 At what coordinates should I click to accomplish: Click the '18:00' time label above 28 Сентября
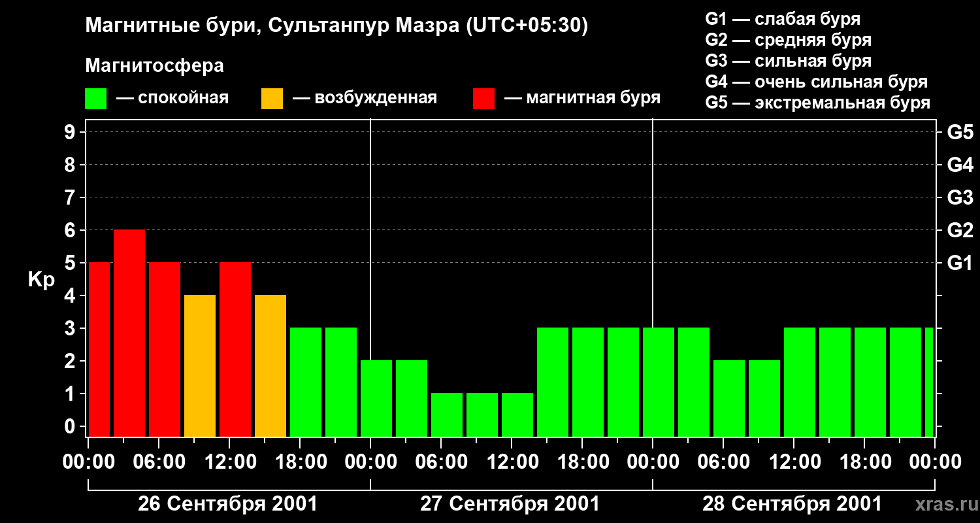[864, 462]
